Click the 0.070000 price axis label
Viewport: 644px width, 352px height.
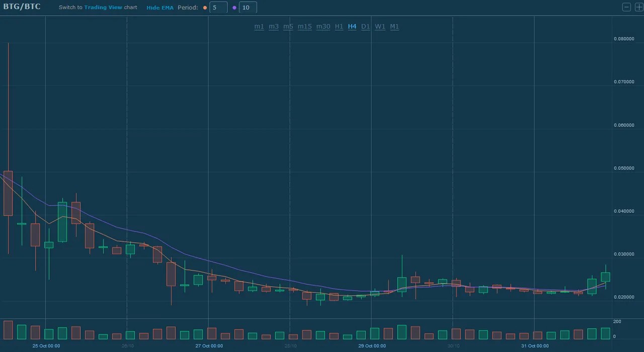tap(624, 82)
